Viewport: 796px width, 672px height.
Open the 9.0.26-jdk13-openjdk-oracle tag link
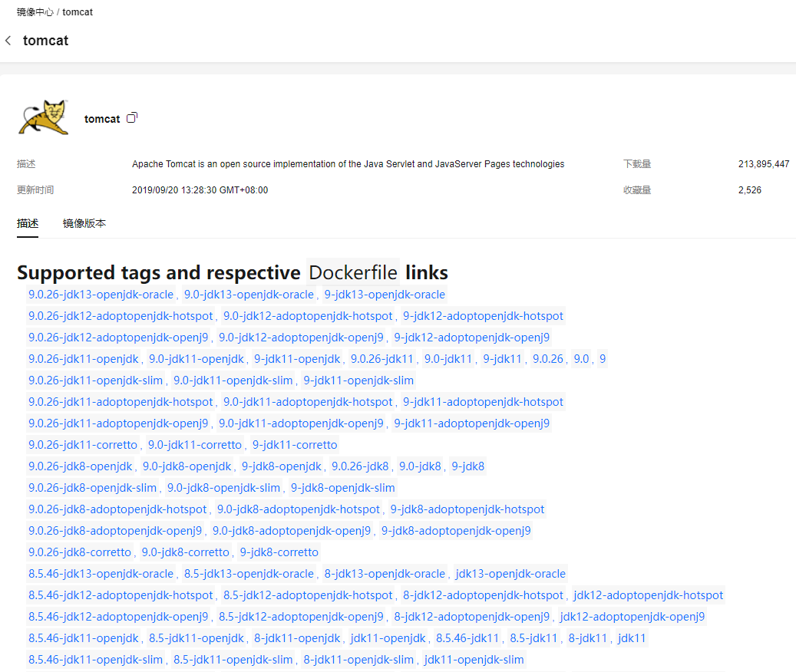tap(101, 295)
